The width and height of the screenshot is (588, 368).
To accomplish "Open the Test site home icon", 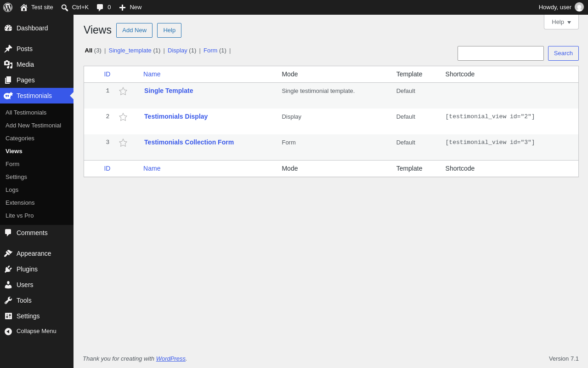I will point(24,7).
